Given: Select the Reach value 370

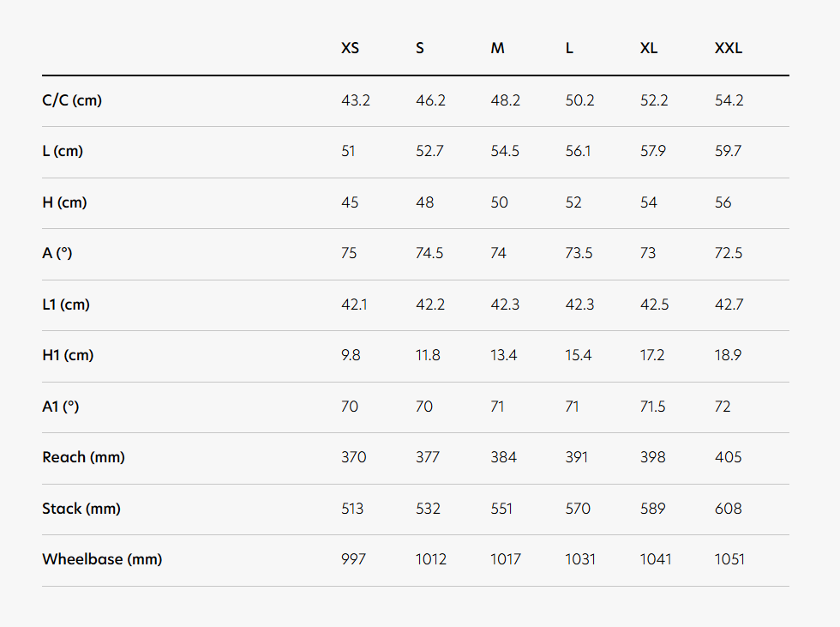Looking at the screenshot, I should tap(353, 457).
